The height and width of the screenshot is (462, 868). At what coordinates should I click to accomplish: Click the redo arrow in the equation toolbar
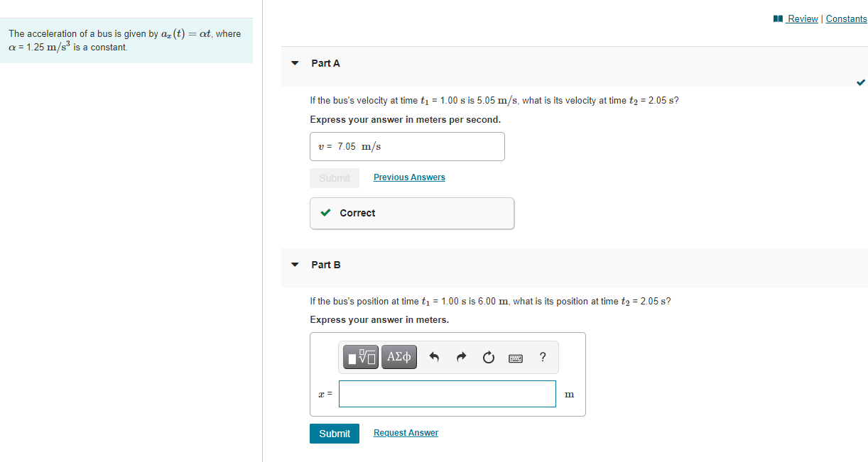pos(461,357)
